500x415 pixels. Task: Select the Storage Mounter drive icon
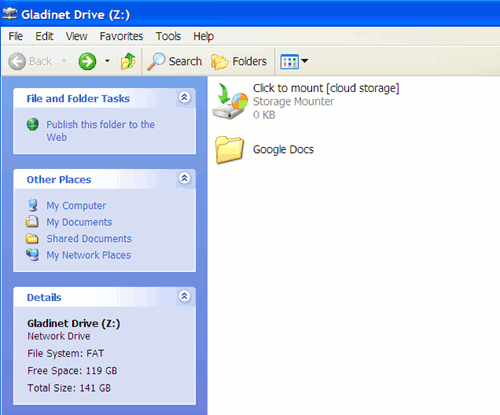230,102
